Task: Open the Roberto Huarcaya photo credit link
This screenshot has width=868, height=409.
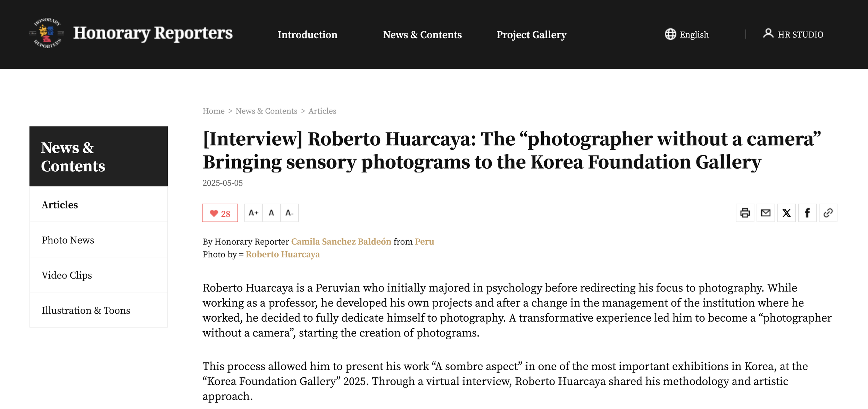Action: (x=283, y=255)
